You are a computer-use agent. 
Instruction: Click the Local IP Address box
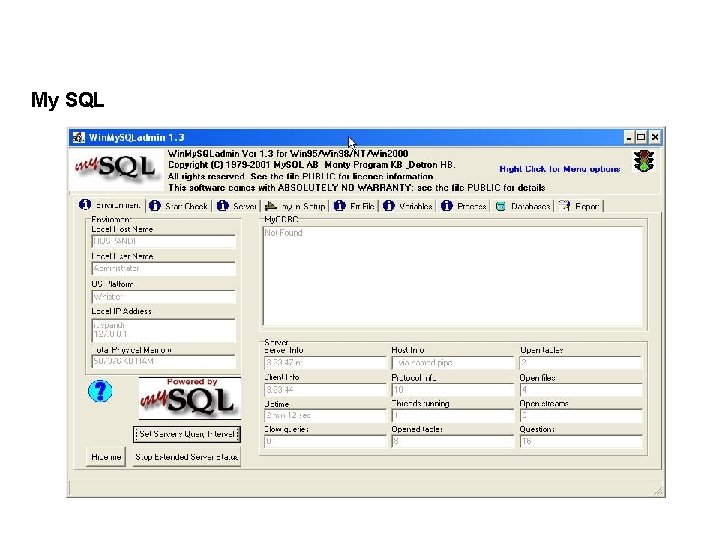[x=163, y=330]
